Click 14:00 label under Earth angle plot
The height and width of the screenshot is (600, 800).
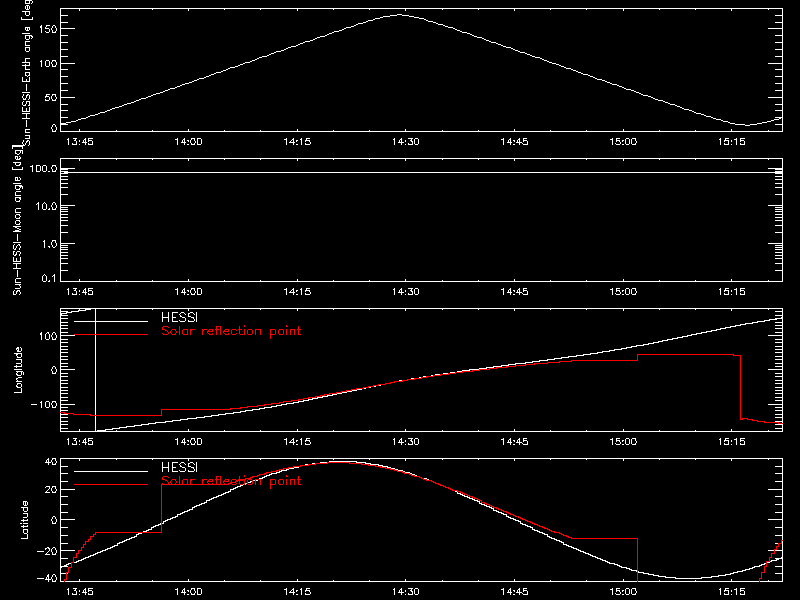188,142
